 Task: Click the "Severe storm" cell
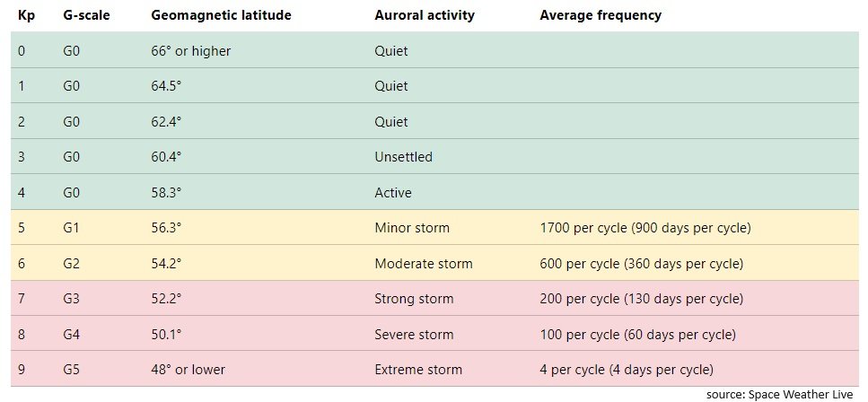tap(414, 335)
